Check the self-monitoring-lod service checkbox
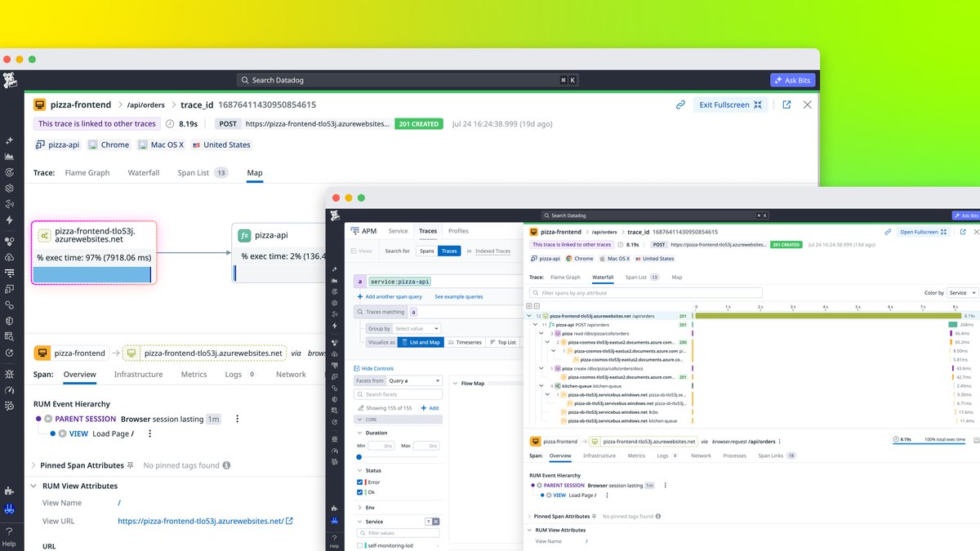 click(x=360, y=545)
